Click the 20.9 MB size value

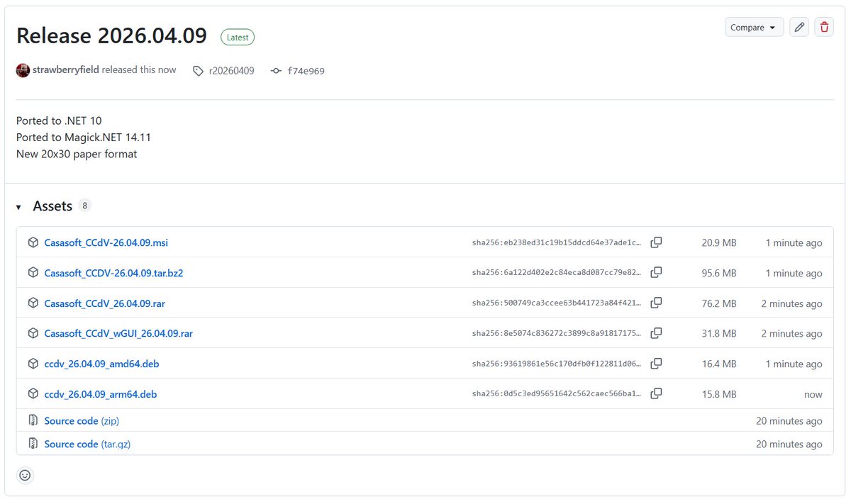click(x=719, y=243)
